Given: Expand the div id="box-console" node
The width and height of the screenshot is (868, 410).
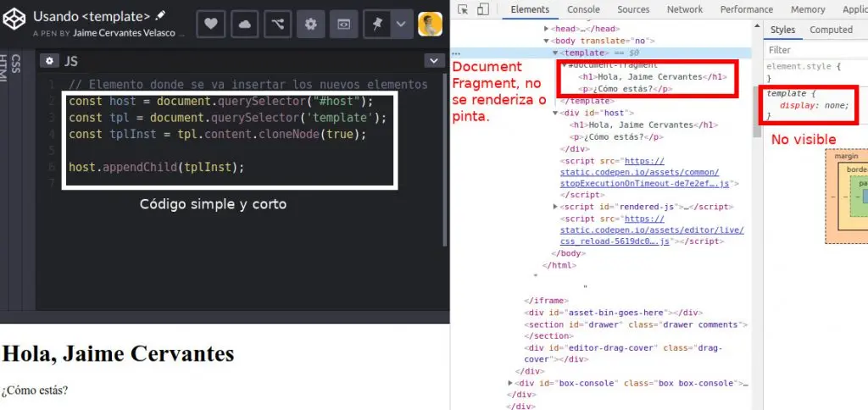Looking at the screenshot, I should point(509,383).
